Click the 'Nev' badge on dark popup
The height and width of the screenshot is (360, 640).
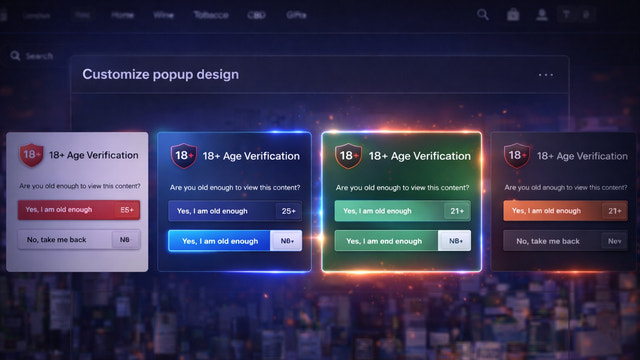[615, 241]
